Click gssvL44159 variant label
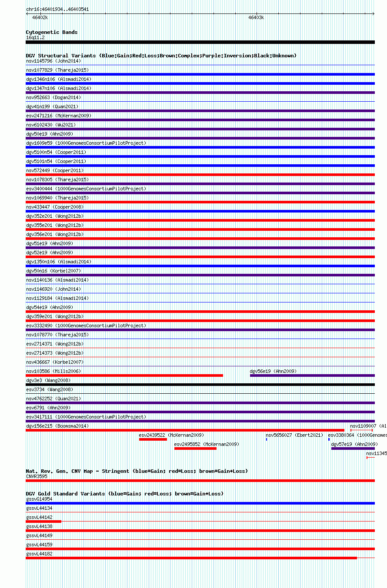This screenshot has width=387, height=588. [39, 545]
